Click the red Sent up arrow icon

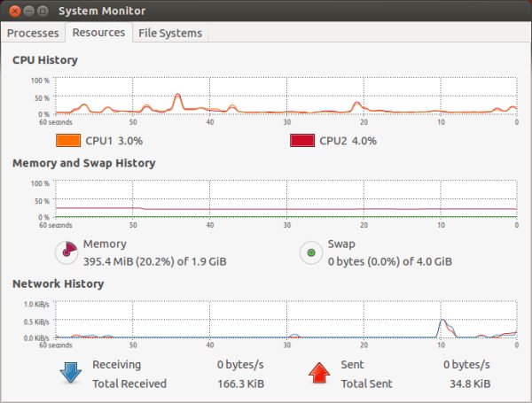(319, 373)
